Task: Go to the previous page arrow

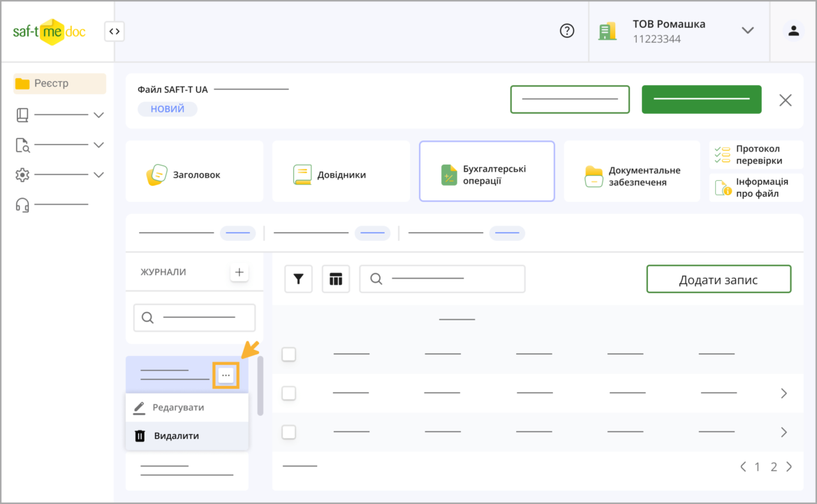Action: [x=743, y=466]
